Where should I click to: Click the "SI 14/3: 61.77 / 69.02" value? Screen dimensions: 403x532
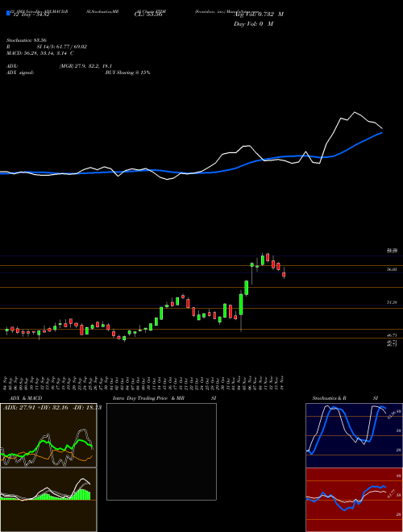62,47
